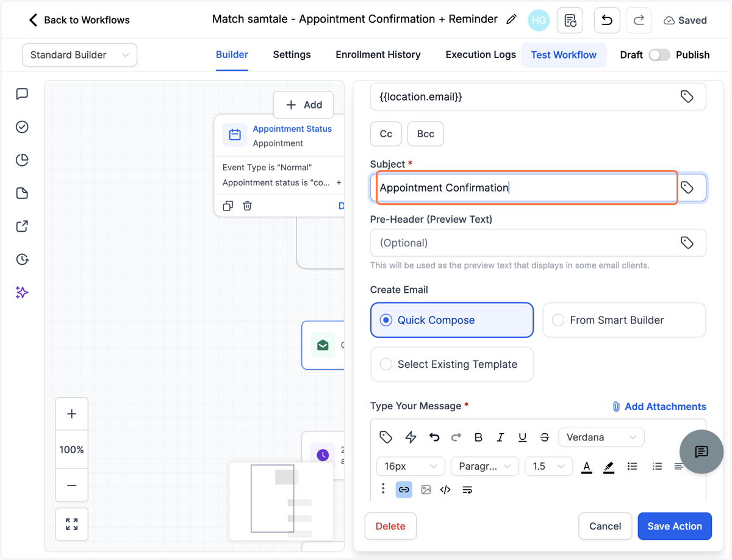Select the Quick Compose option
This screenshot has width=732, height=560.
coord(452,320)
